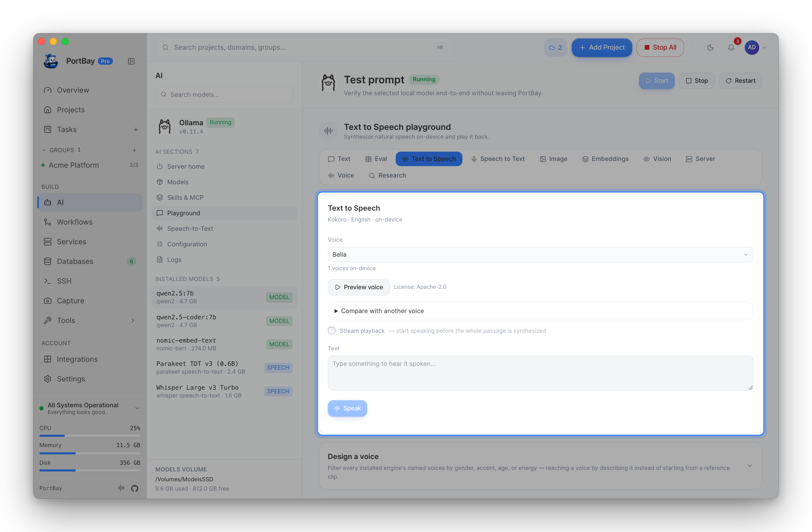
Task: Open SSH in the sidebar
Action: 89,281
